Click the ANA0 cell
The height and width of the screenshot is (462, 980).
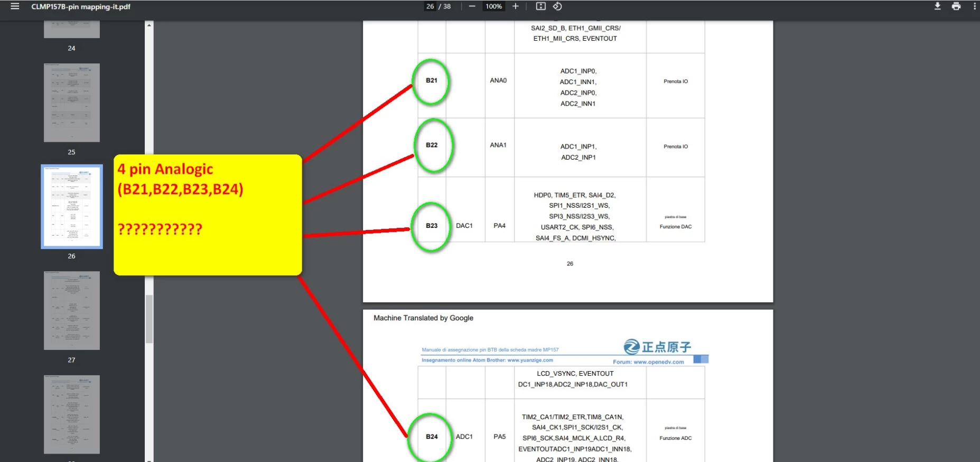[x=498, y=80]
